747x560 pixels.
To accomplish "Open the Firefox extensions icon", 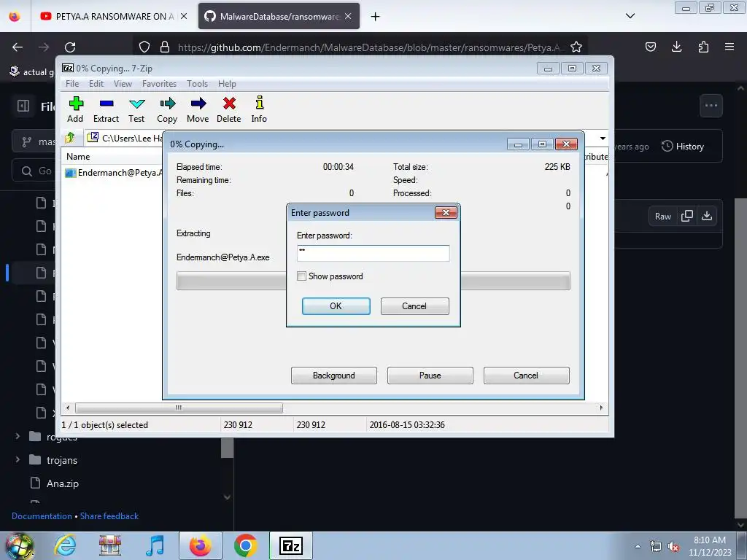I will 704,47.
